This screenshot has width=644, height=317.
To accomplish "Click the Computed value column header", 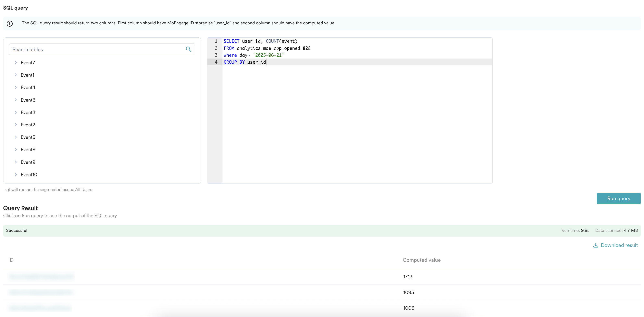I will 421,260.
